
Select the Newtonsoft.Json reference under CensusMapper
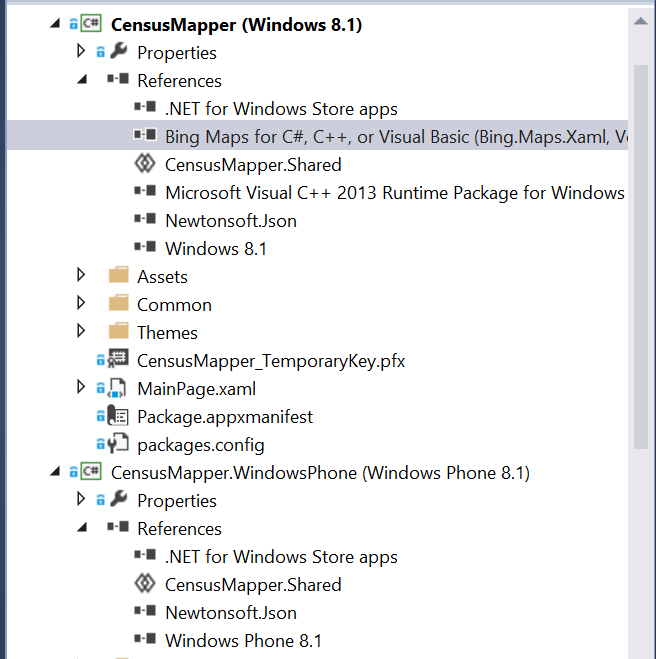(230, 221)
